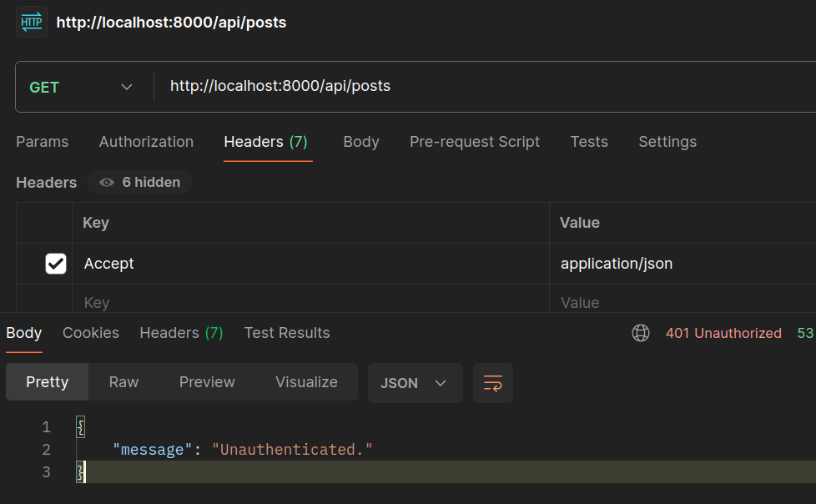Click the HTTP request icon in title
816x504 pixels.
click(x=32, y=22)
